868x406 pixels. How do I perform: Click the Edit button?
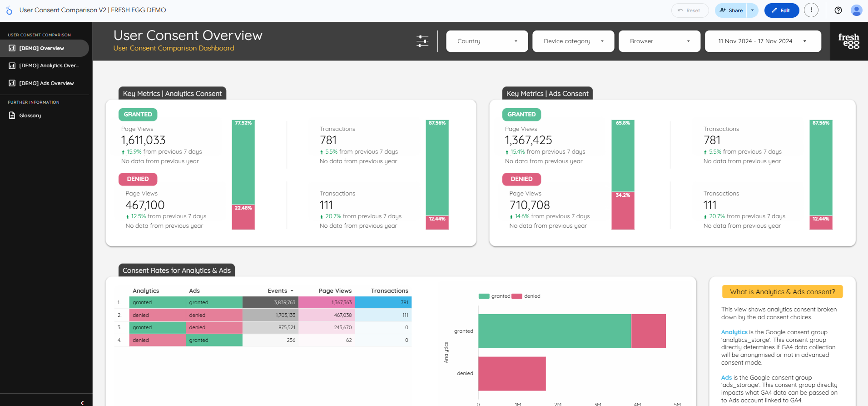[781, 10]
